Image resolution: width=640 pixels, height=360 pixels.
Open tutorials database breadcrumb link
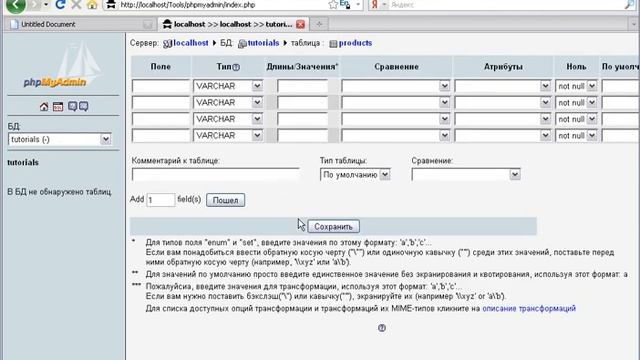coord(263,43)
